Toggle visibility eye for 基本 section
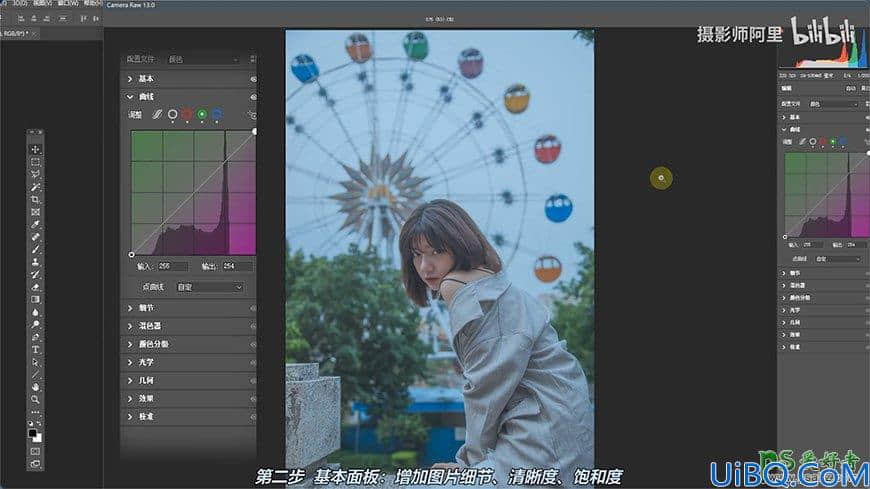The height and width of the screenshot is (489, 870). 254,79
